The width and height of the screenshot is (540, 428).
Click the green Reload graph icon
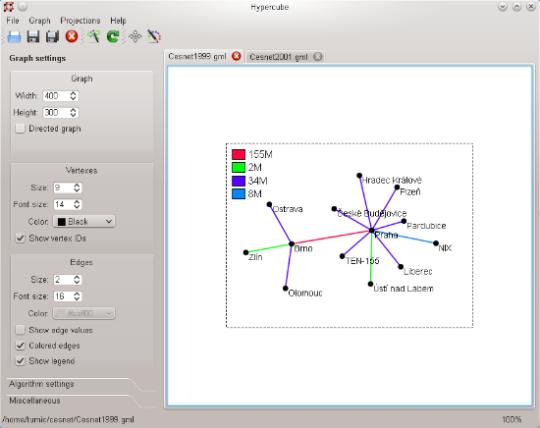(113, 36)
